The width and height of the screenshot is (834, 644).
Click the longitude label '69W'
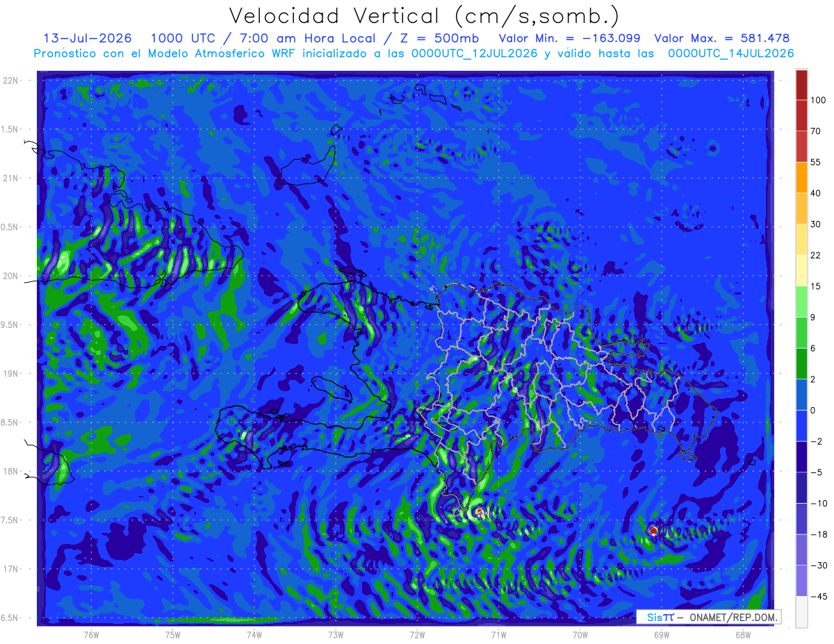coord(661,634)
